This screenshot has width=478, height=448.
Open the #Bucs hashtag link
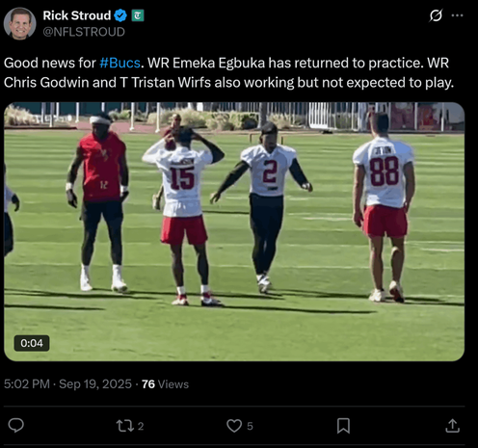(119, 63)
